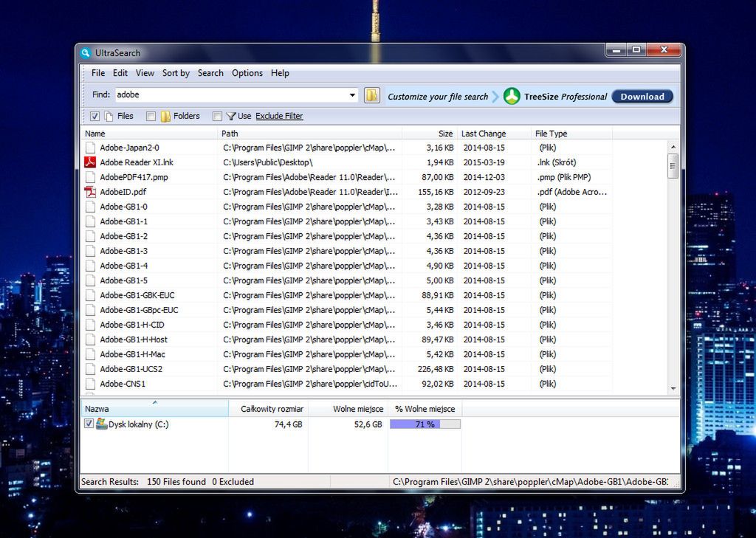Click the Files document icon in filter bar
The height and width of the screenshot is (538, 756).
pyautogui.click(x=109, y=116)
